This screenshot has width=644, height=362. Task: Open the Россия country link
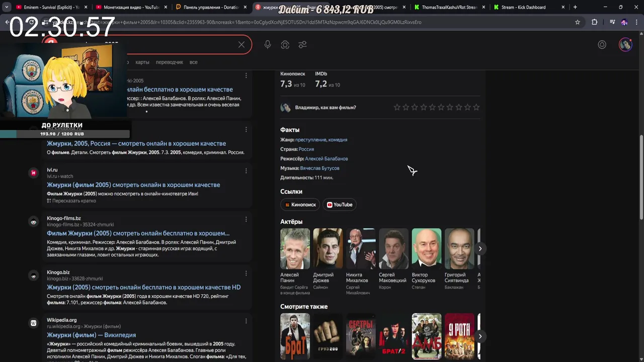pos(306,149)
